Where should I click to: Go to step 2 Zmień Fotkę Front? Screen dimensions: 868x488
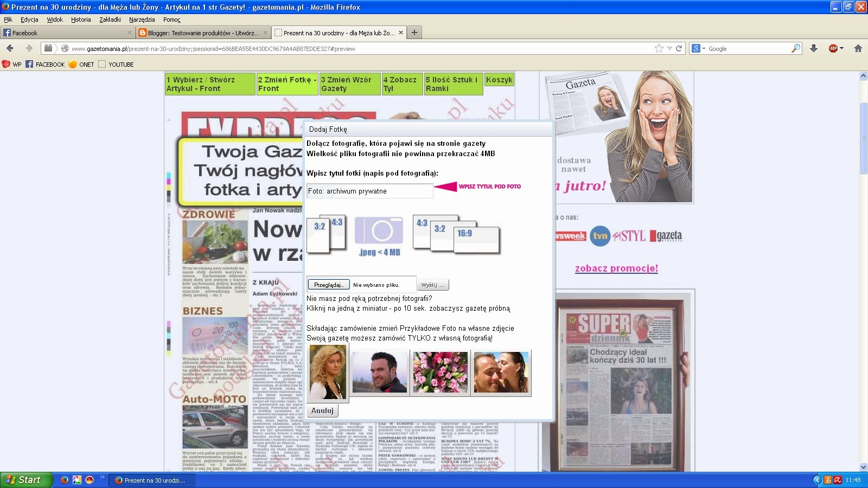(288, 84)
